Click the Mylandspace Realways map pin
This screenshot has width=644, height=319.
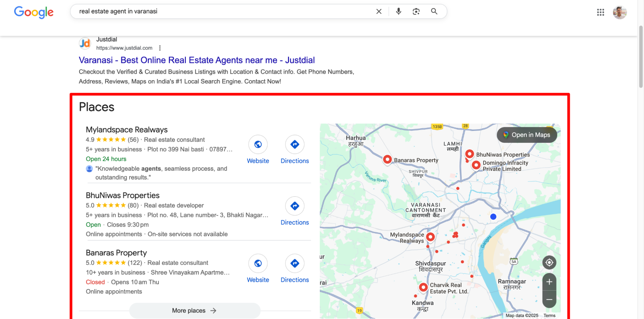pyautogui.click(x=430, y=237)
